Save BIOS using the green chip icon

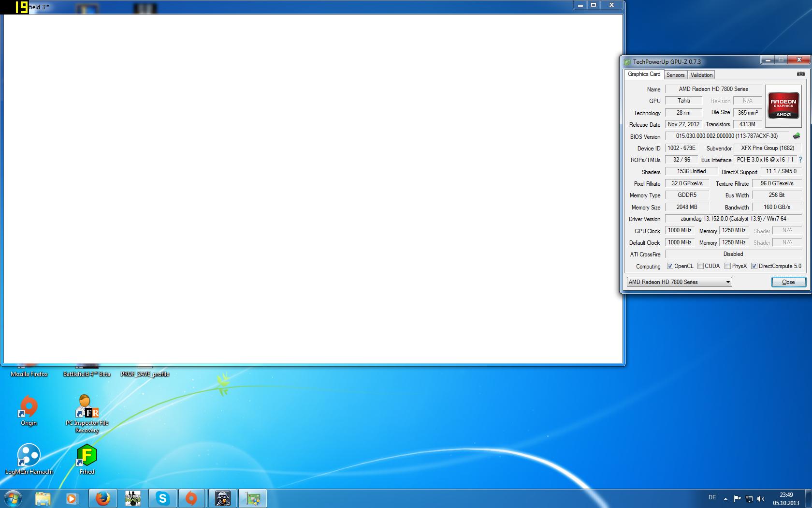(x=797, y=136)
